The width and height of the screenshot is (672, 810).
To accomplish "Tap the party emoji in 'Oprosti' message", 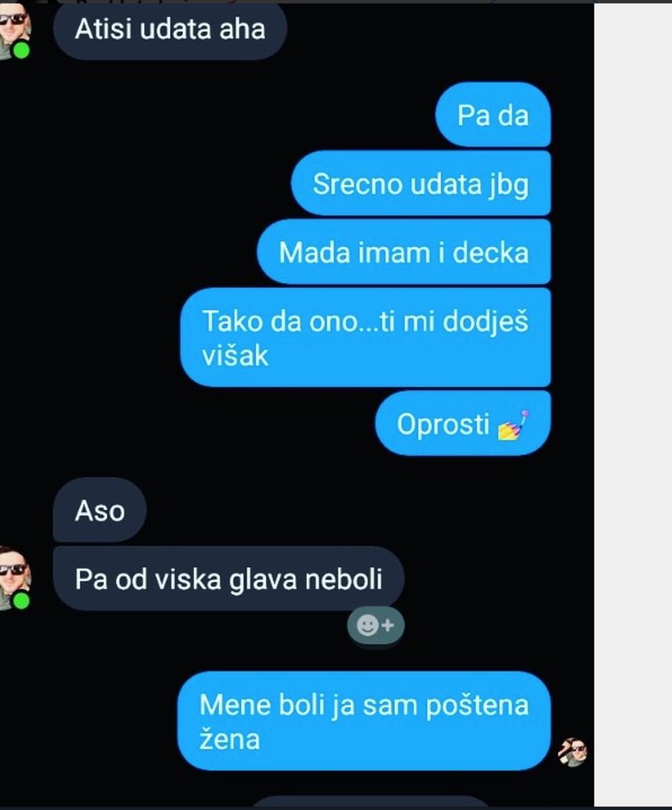I will click(513, 426).
